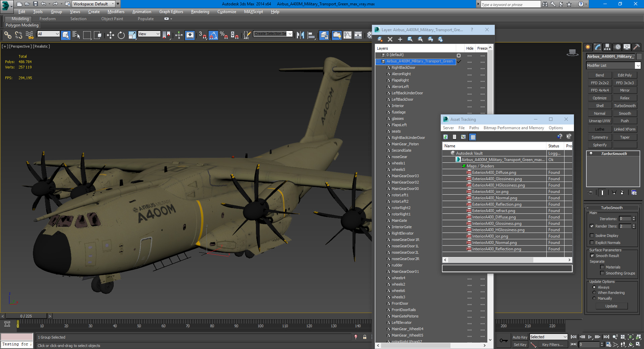
Task: Toggle the Percent Snap tool
Action: click(224, 35)
